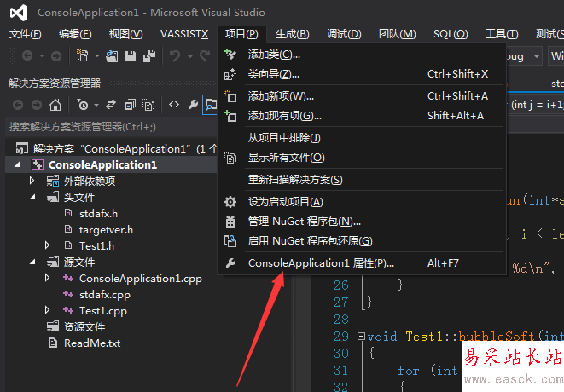Open the Debug configuration dropdown
The height and width of the screenshot is (392, 564).
click(537, 56)
